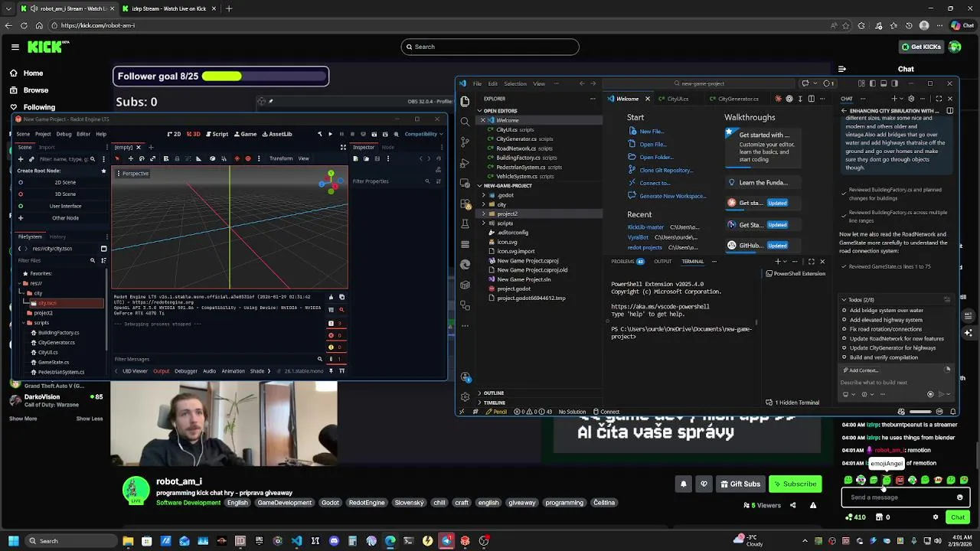The height and width of the screenshot is (551, 980).
Task: Open the VS Code Manage gear icon
Action: point(465,396)
